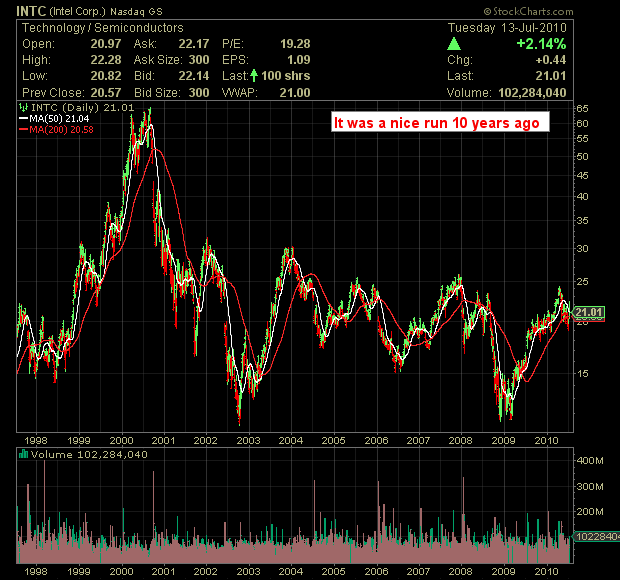Click the green 21.01 price tag on axis

[589, 312]
